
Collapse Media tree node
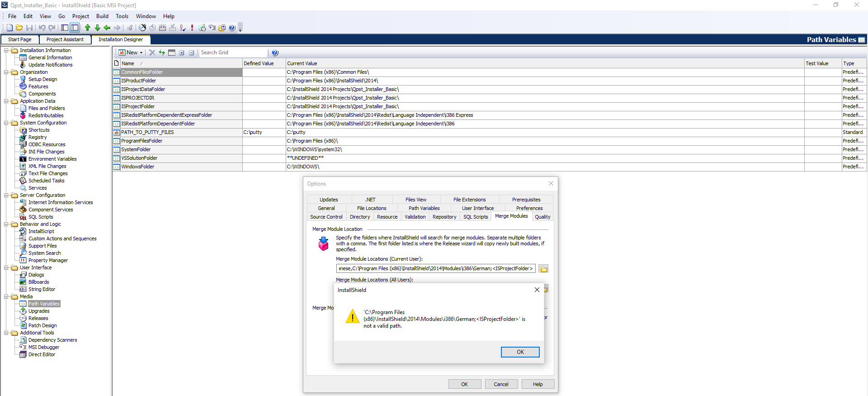(x=6, y=296)
